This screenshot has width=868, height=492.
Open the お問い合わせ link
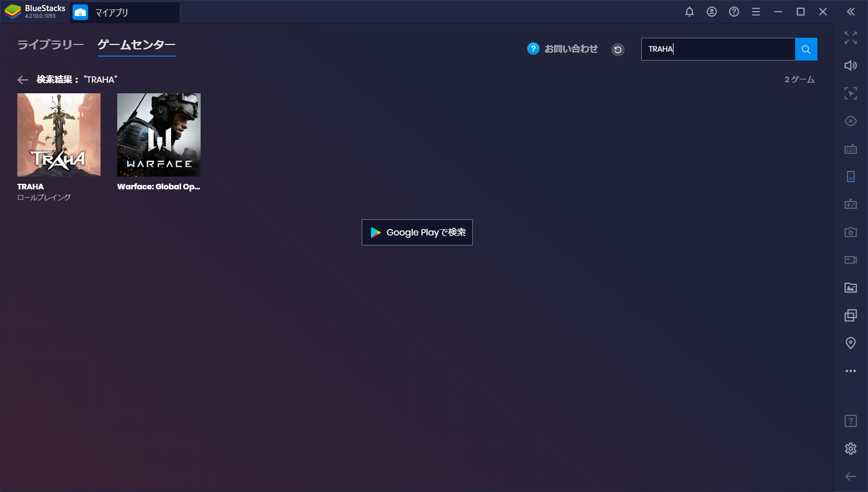[x=571, y=49]
